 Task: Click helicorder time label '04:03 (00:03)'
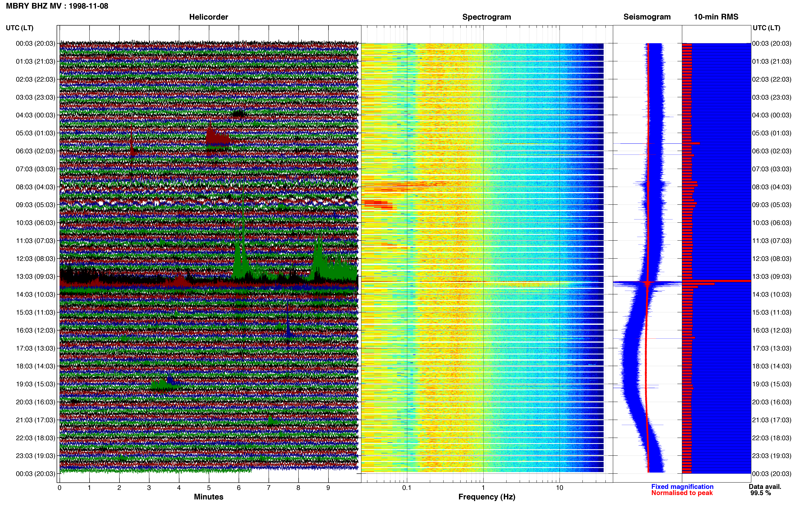[x=36, y=115]
